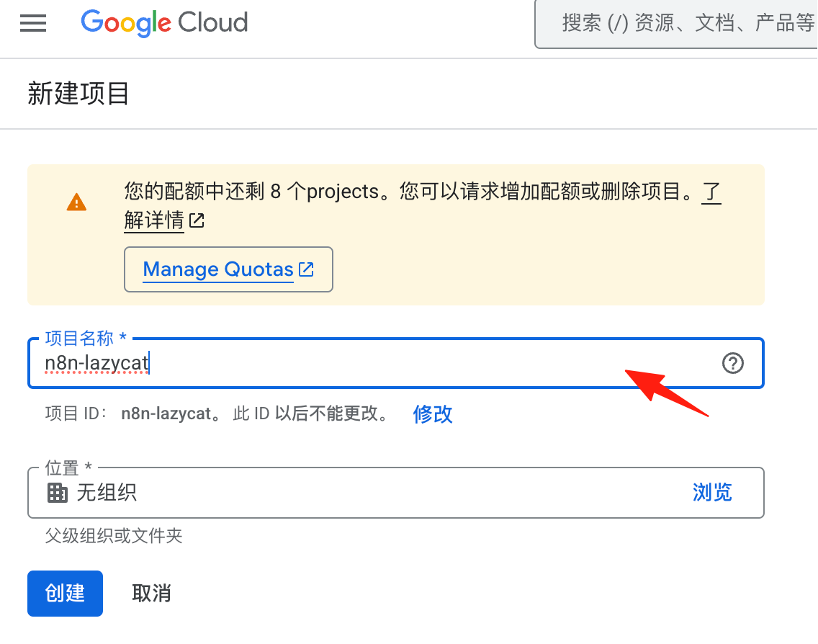
Task: Click the 位置 field showing 无组织
Action: 396,493
